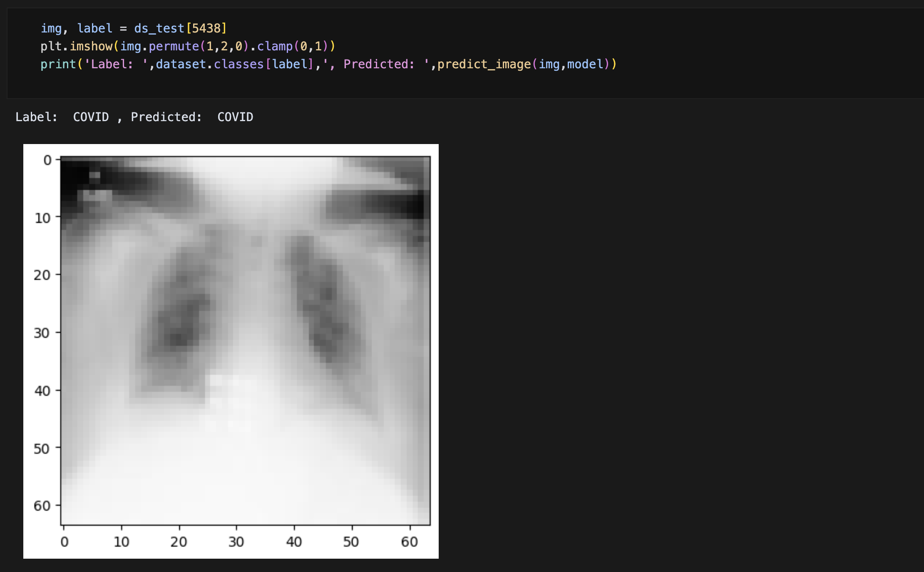This screenshot has height=572, width=924.
Task: Click the print statement keyword
Action: coord(58,64)
